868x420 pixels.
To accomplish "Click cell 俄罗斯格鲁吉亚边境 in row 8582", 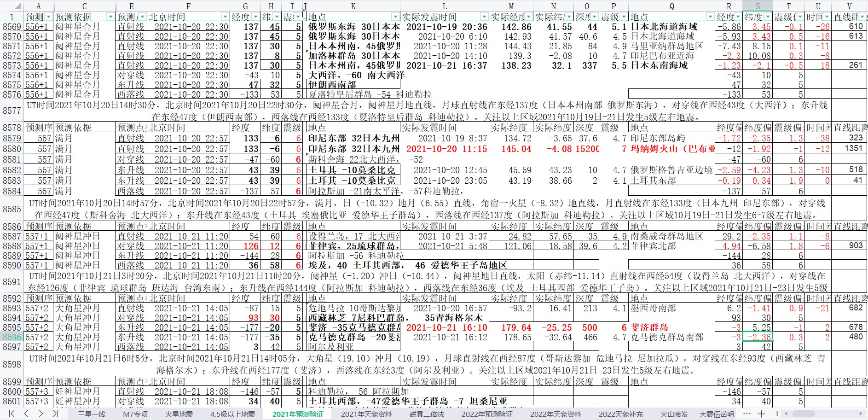I will pyautogui.click(x=671, y=170).
